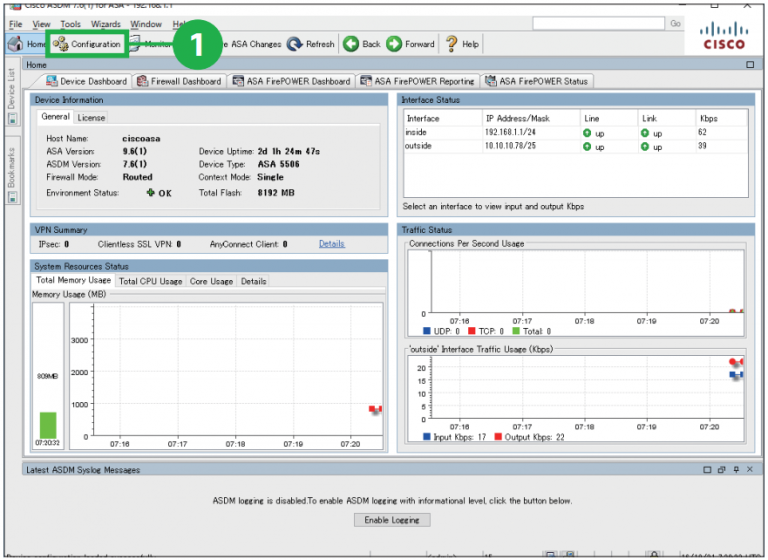768x560 pixels.
Task: Click the green Total legend swatch
Action: point(515,331)
